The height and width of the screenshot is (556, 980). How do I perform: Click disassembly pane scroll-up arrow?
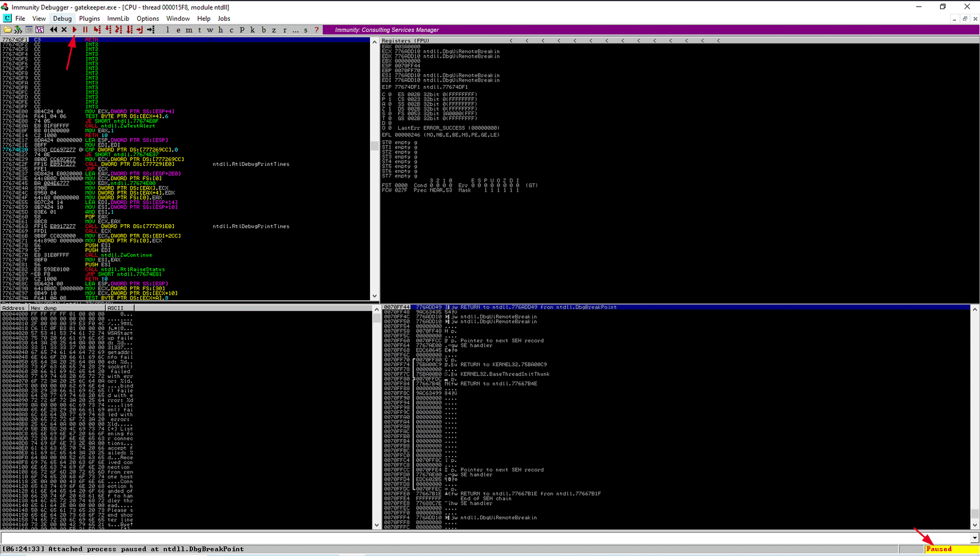pos(375,42)
